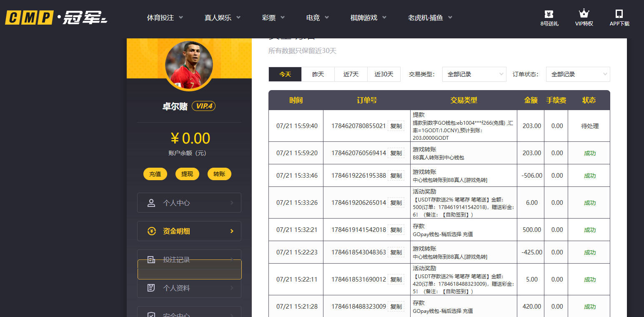Image resolution: width=644 pixels, height=317 pixels.
Task: Click the 订单号 column header
Action: click(367, 100)
